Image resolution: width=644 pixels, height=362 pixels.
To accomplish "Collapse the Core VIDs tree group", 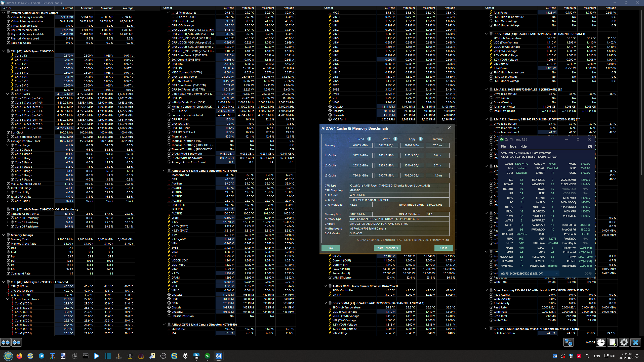I will click(8, 56).
